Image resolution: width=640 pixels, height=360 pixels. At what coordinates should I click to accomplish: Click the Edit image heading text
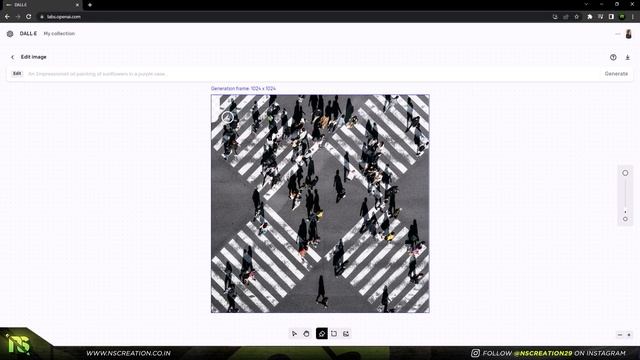point(33,57)
